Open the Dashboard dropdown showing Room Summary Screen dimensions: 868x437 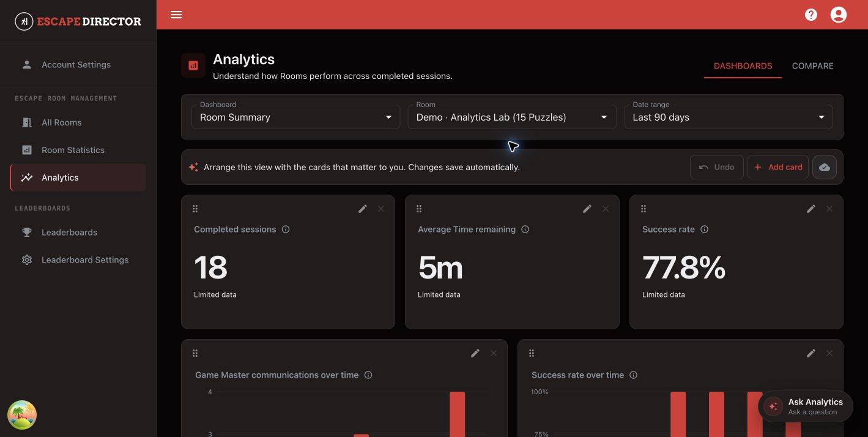[296, 117]
